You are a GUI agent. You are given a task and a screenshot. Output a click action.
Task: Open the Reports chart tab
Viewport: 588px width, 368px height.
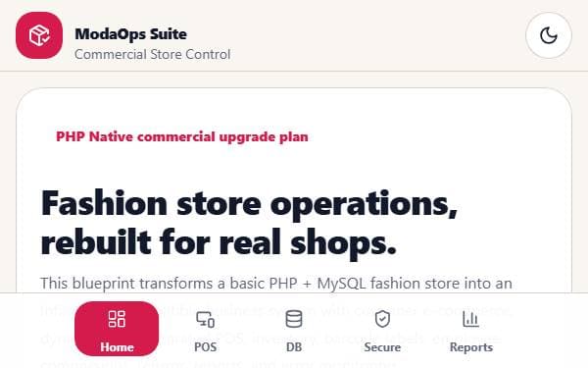[x=470, y=329]
